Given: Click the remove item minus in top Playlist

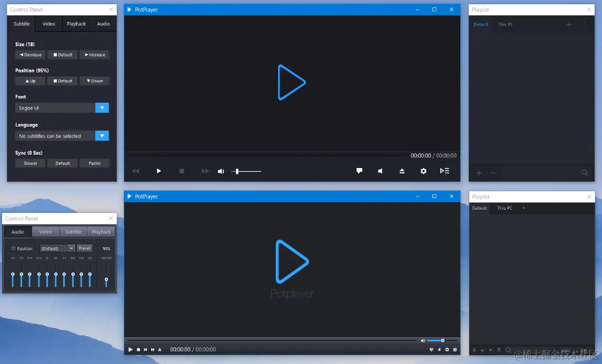Looking at the screenshot, I should [494, 173].
